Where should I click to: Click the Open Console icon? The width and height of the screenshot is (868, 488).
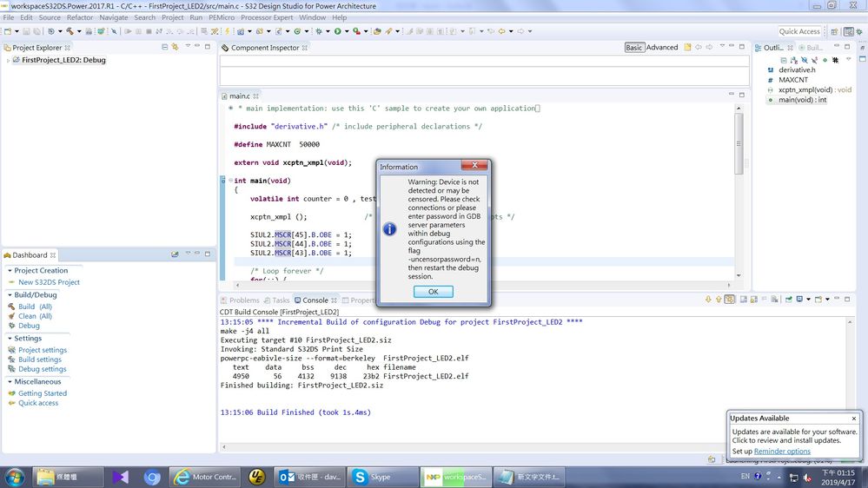click(x=818, y=300)
